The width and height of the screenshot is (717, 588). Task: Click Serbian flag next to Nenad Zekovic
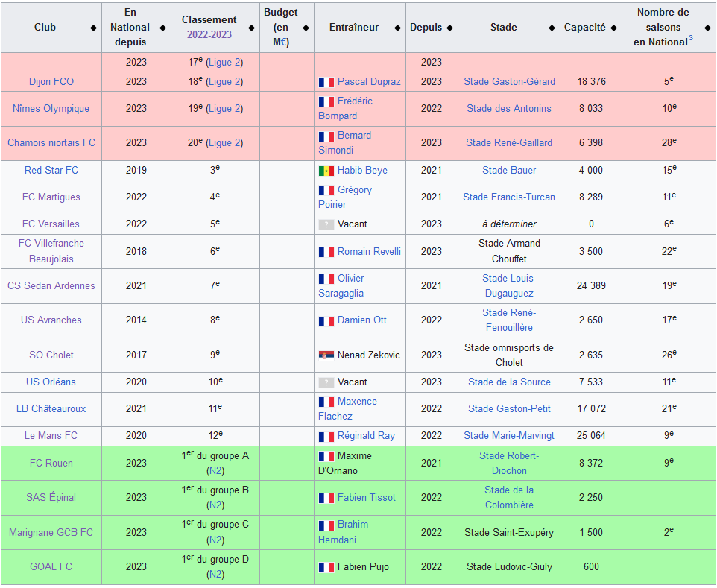[x=326, y=355]
